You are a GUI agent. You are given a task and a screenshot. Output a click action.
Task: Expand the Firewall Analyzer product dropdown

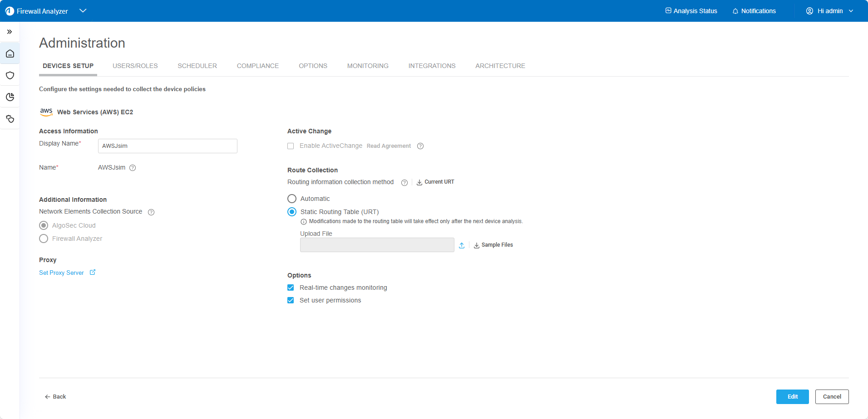point(83,11)
